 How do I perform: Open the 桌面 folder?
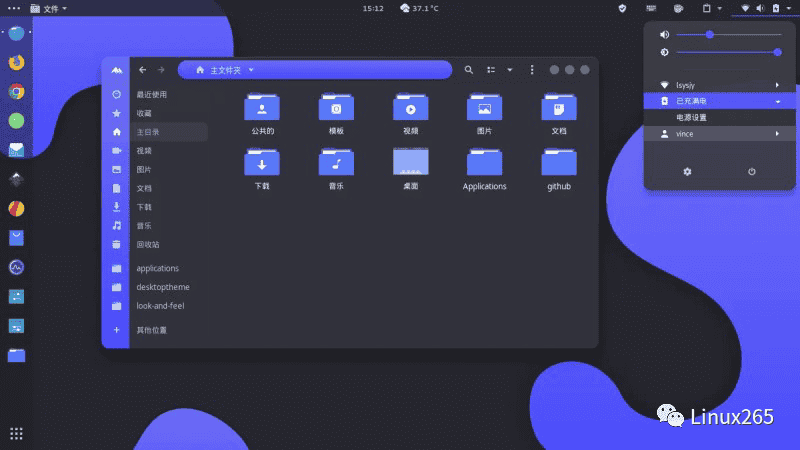411,168
